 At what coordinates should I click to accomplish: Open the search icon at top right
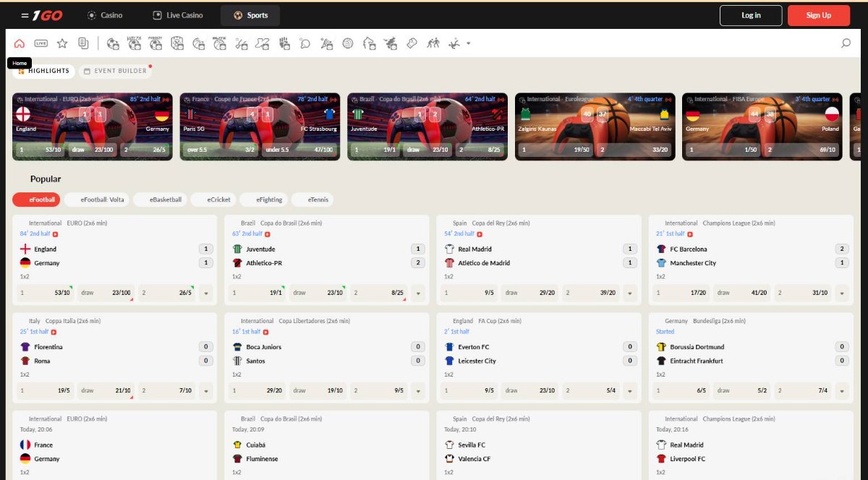click(x=845, y=43)
